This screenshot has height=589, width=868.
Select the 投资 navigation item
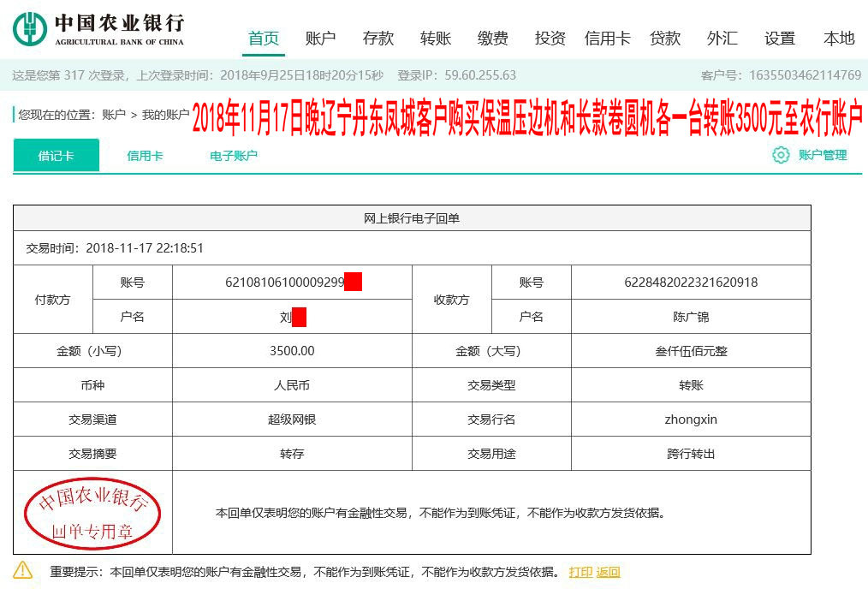click(550, 38)
